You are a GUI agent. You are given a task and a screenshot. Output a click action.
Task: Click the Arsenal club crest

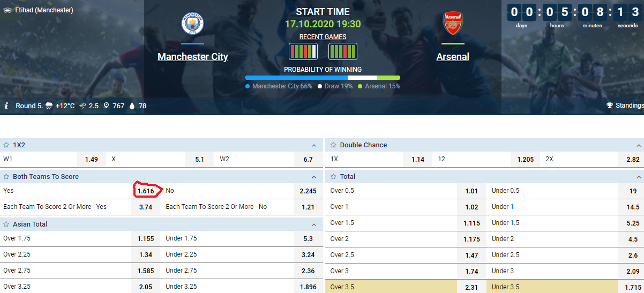coord(453,24)
